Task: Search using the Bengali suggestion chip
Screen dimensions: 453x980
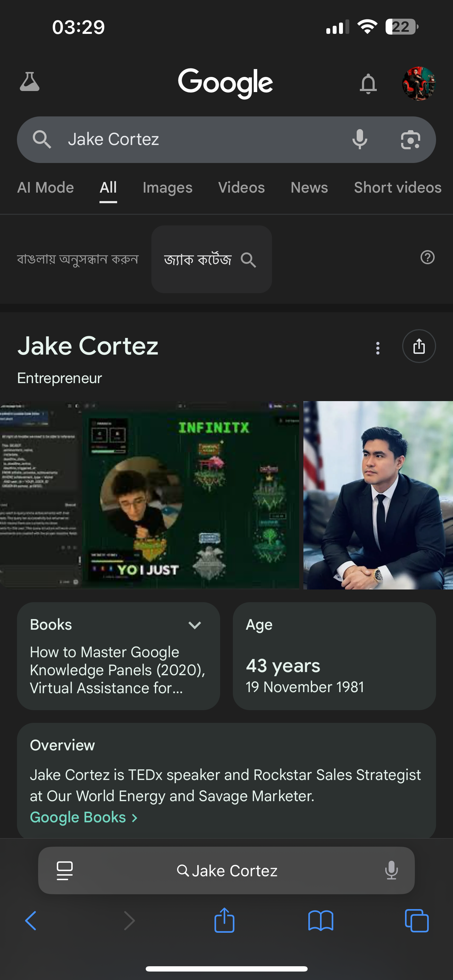Action: 211,259
